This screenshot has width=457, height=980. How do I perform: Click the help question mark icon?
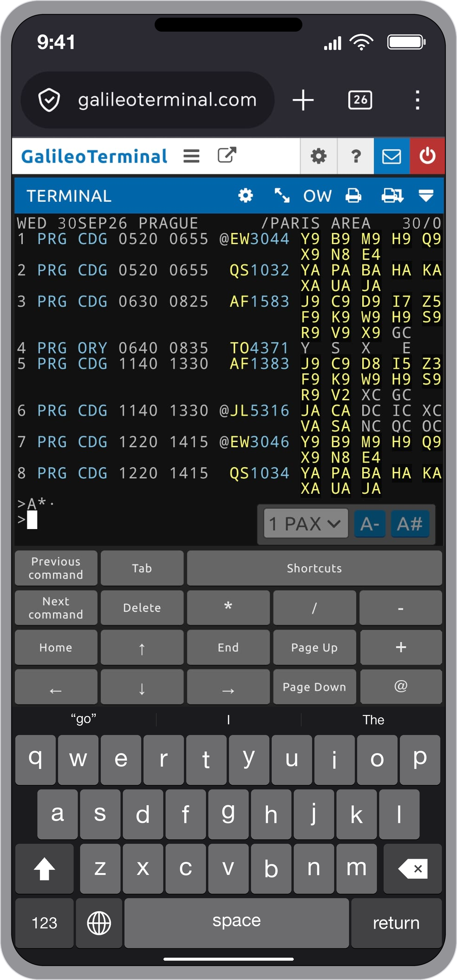pyautogui.click(x=356, y=156)
